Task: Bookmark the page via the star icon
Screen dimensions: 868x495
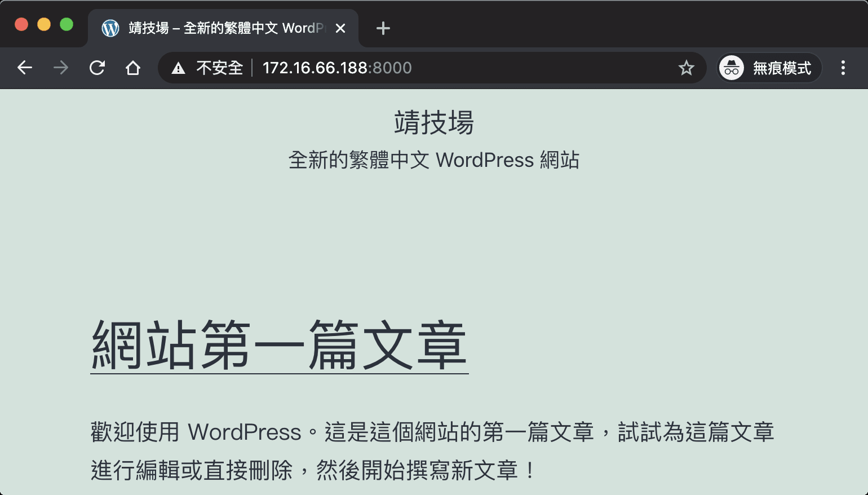Action: tap(687, 68)
